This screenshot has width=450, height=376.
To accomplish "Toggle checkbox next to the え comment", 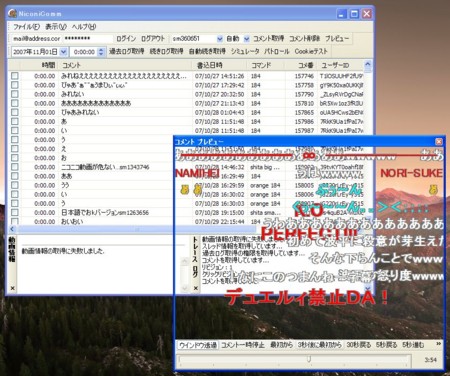I will click(14, 149).
